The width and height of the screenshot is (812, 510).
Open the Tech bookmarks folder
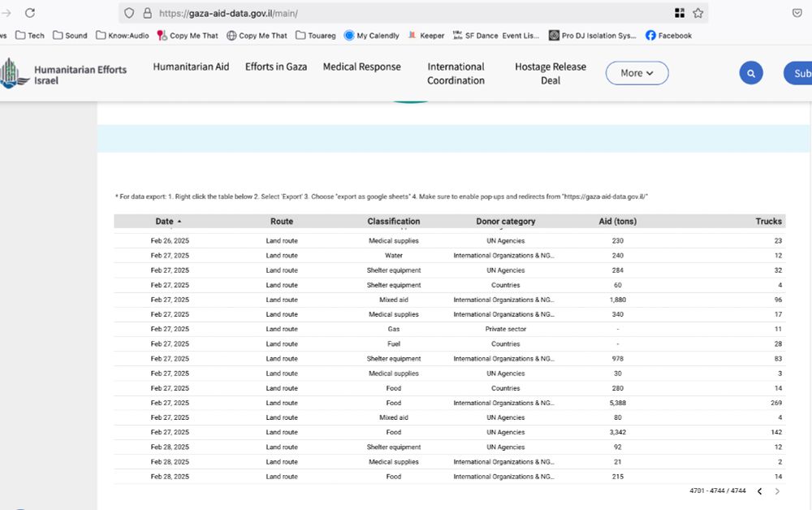pyautogui.click(x=30, y=35)
